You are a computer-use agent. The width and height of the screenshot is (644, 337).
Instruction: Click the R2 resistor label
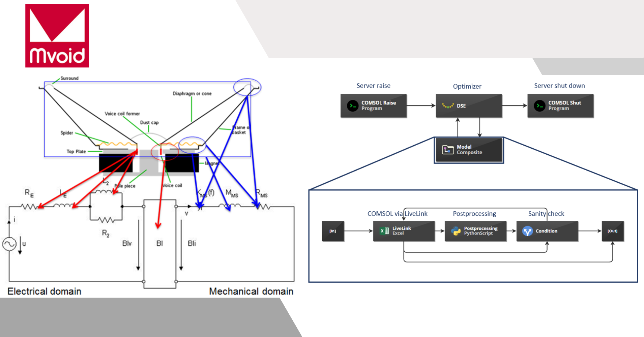[x=106, y=233]
